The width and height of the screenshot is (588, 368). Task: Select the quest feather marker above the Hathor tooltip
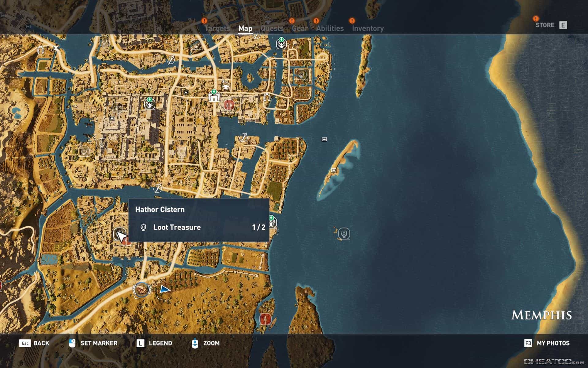(158, 188)
